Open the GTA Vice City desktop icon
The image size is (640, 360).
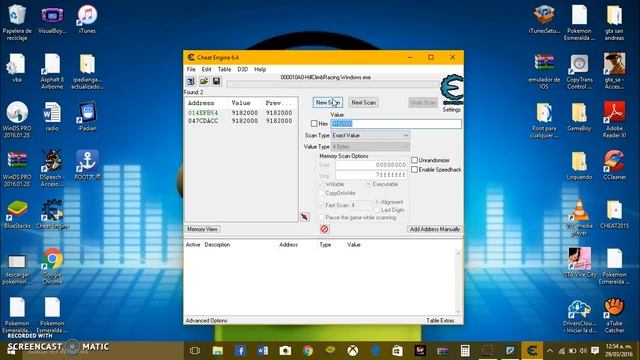click(579, 262)
